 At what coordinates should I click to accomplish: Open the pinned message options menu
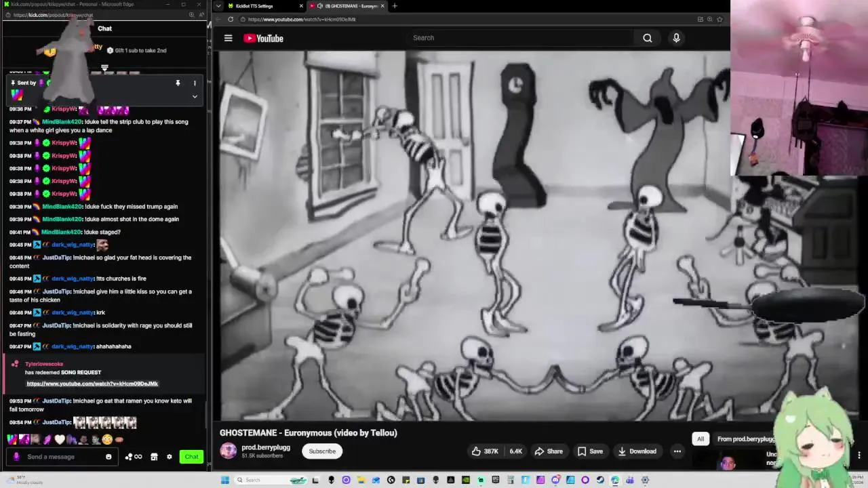[195, 83]
